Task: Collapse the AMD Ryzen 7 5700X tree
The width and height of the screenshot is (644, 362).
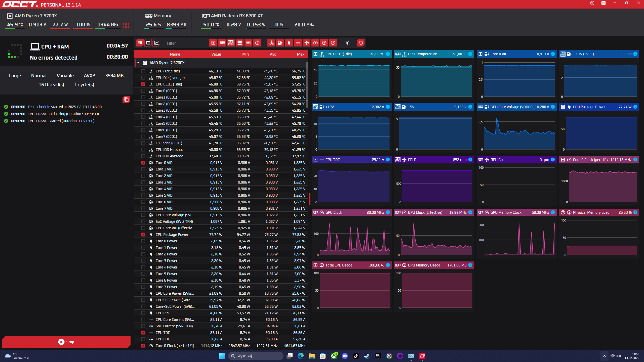Action: pyautogui.click(x=138, y=63)
